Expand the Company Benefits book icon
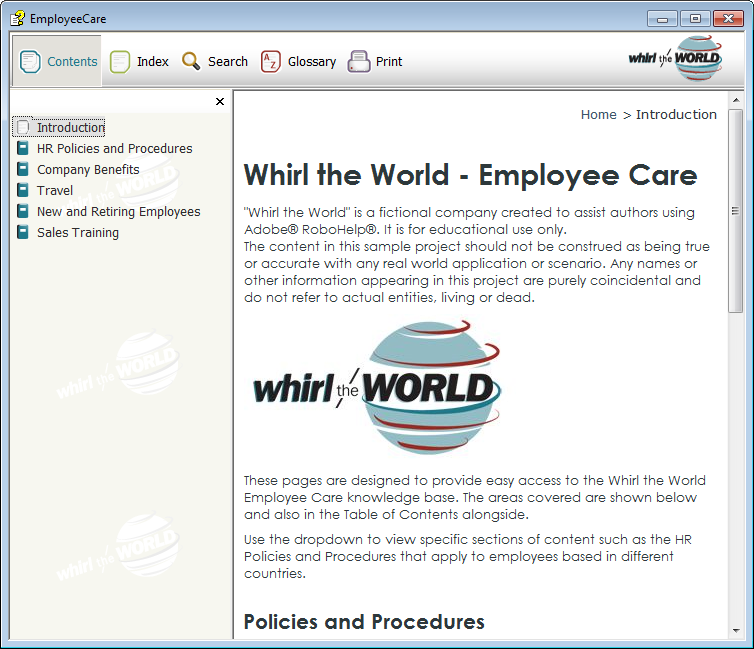The height and width of the screenshot is (649, 754). pyautogui.click(x=23, y=170)
